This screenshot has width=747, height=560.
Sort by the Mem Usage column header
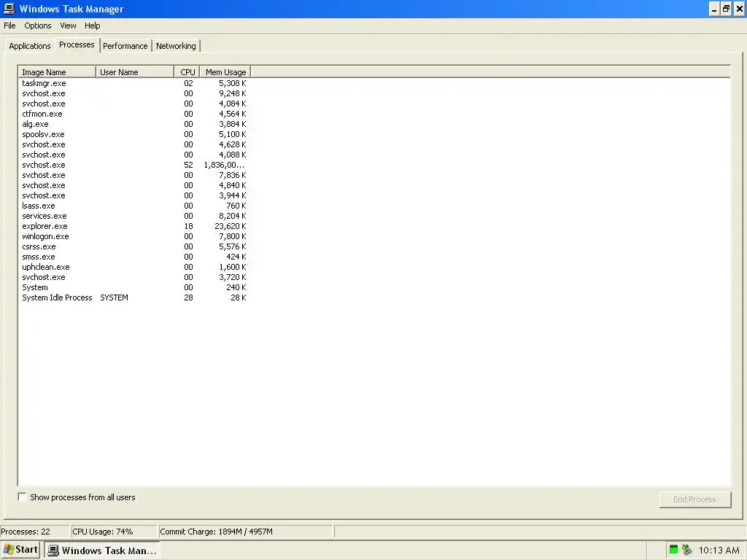(225, 72)
